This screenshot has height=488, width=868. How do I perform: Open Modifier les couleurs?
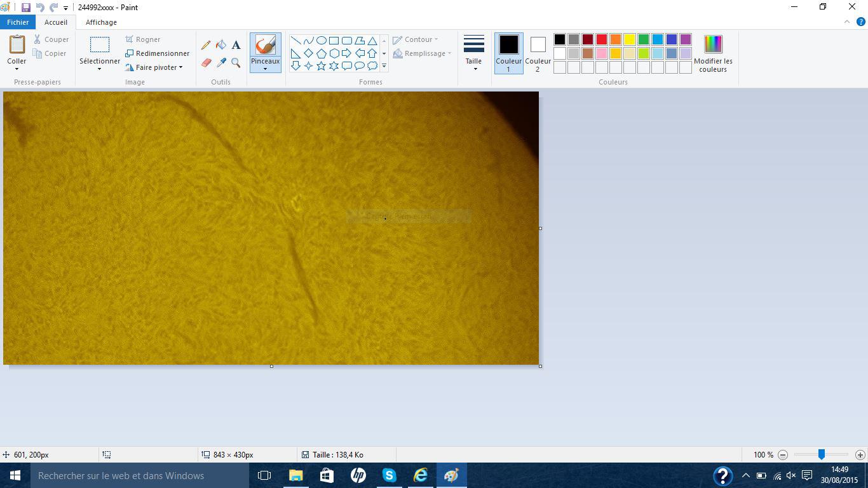pos(713,53)
